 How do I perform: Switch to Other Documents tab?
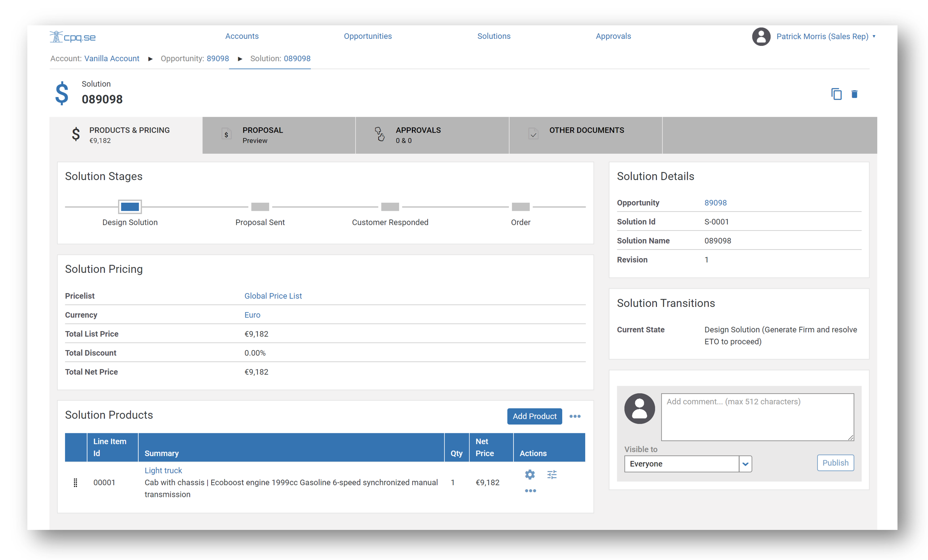pos(586,135)
